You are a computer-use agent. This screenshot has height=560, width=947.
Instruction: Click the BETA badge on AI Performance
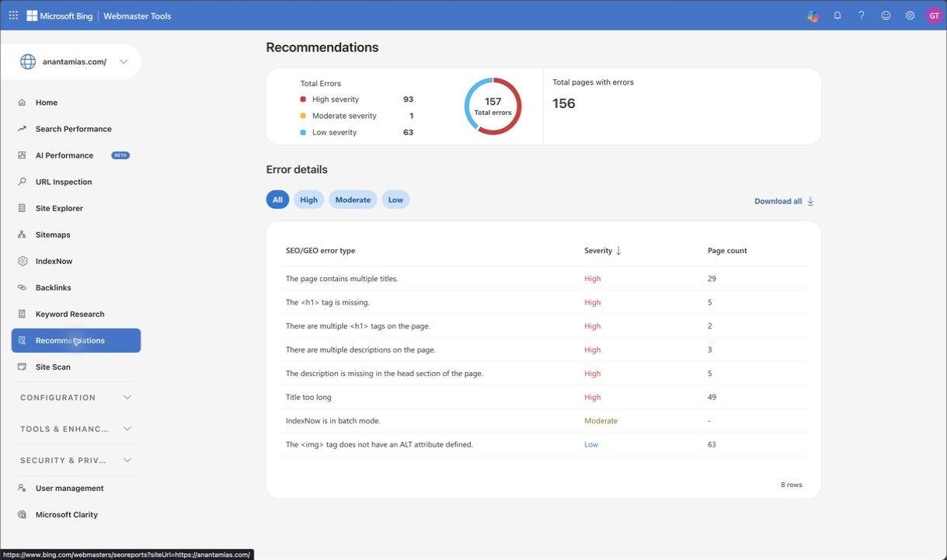pyautogui.click(x=120, y=155)
